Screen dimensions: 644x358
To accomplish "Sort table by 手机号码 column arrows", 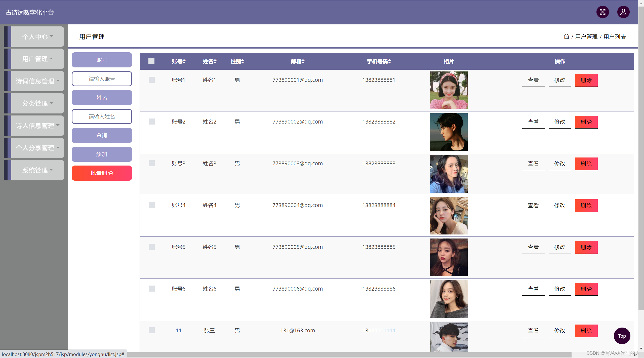I will (x=390, y=61).
